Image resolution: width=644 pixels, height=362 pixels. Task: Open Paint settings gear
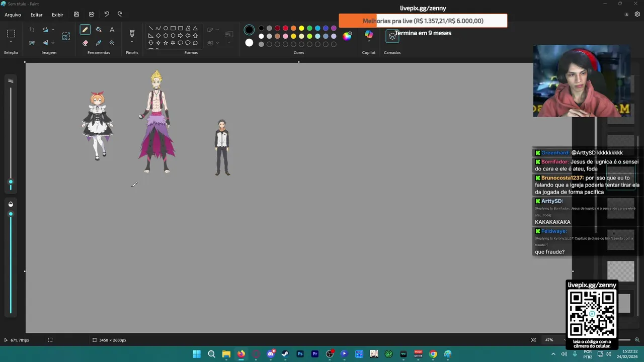point(637,15)
